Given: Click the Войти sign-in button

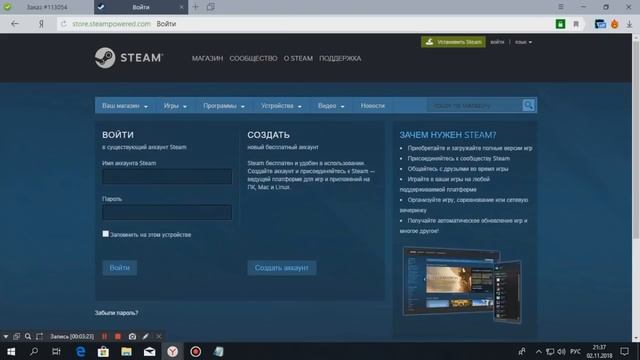Looking at the screenshot, I should (120, 268).
